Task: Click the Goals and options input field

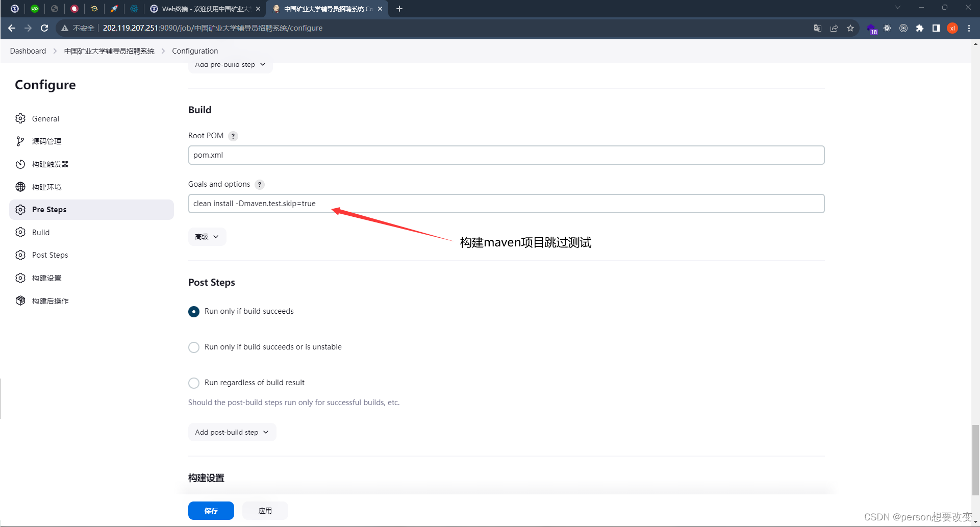Action: coord(506,204)
